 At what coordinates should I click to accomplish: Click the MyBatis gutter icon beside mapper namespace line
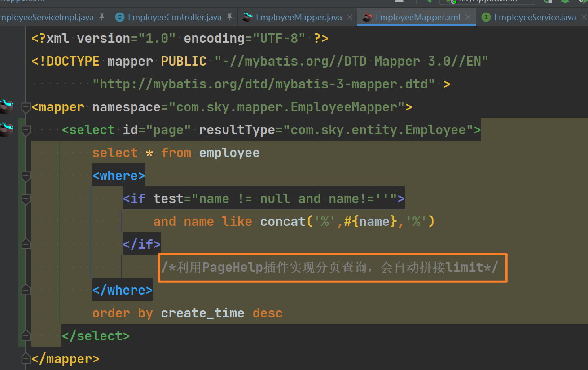click(5, 106)
